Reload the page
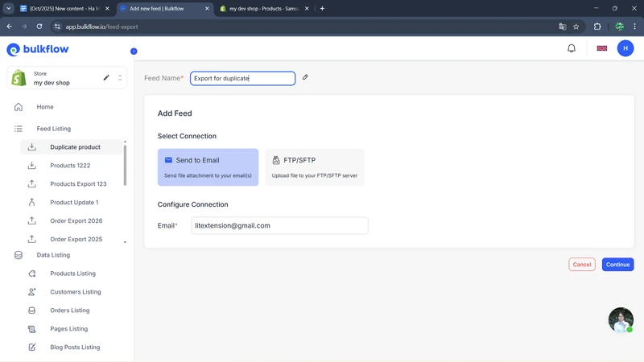 coord(39,27)
